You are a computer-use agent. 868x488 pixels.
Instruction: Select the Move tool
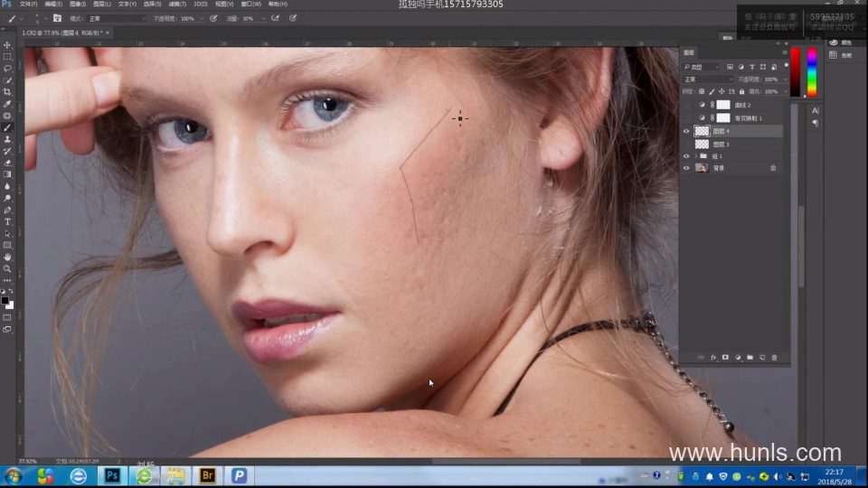coord(7,44)
